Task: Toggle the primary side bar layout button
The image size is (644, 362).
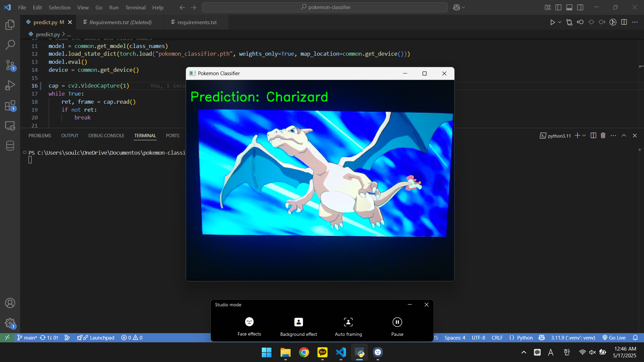Action: [558, 7]
